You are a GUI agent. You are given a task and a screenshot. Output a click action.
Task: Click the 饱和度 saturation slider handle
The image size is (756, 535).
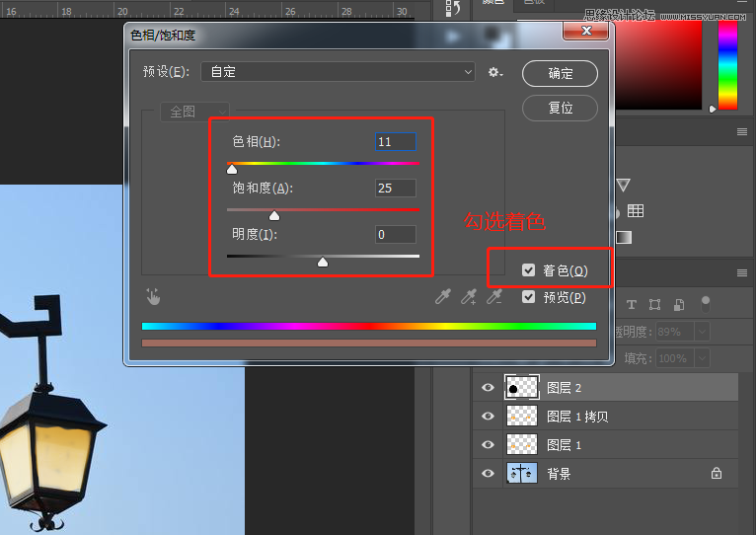[x=274, y=215]
